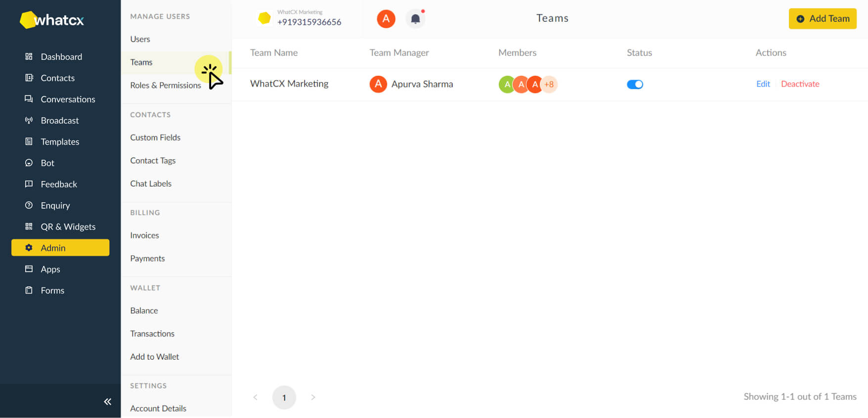Go to next page arrow
Viewport: 868px width, 418px height.
(313, 397)
